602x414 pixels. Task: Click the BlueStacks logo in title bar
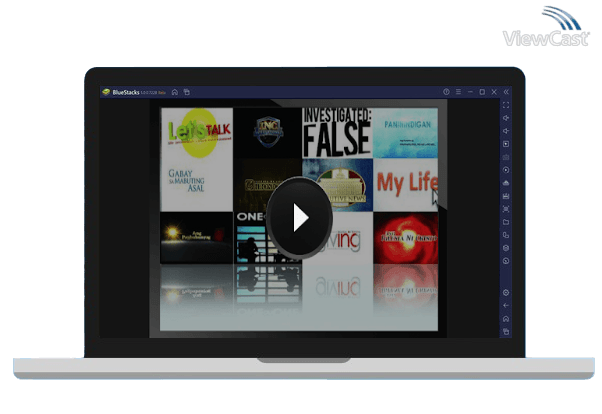(106, 92)
